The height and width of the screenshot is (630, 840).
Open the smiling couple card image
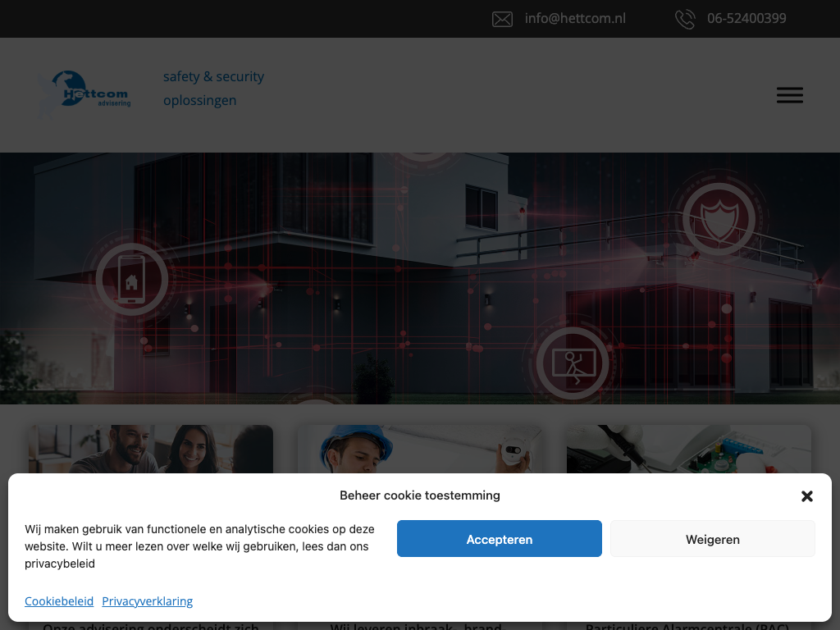coord(151,449)
